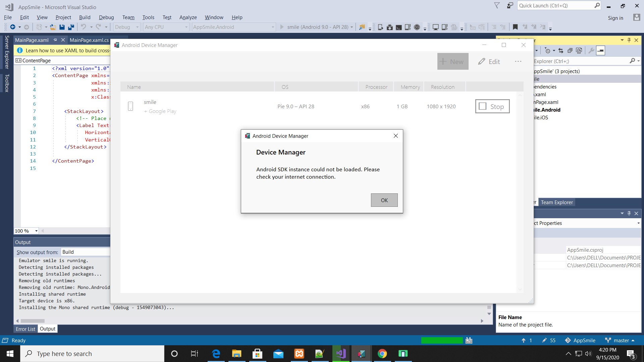Click the send feedback icon in title bar
This screenshot has height=362, width=644.
(x=510, y=6)
